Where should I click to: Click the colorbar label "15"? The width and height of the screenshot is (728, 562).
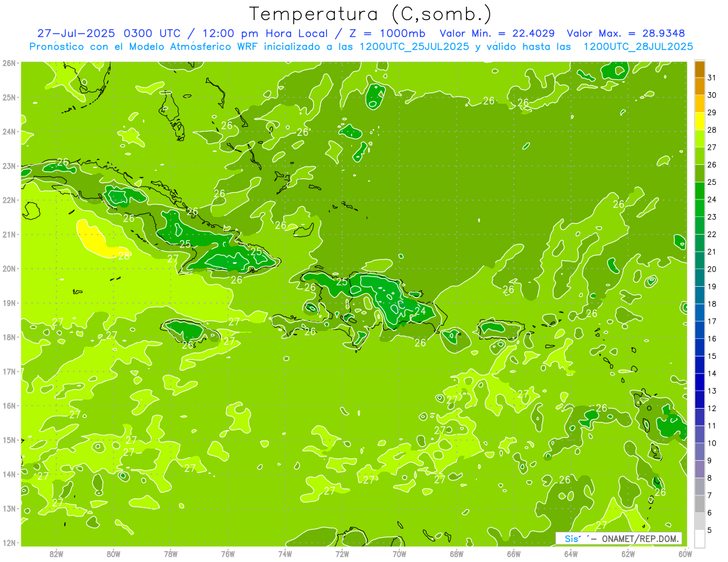click(712, 356)
